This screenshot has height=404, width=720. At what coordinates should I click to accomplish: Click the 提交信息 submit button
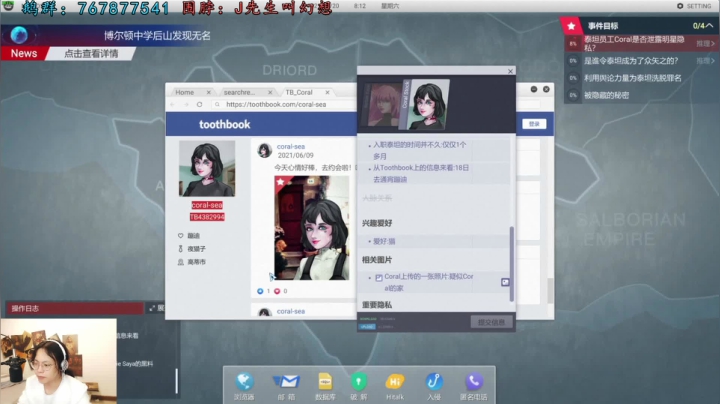point(491,322)
